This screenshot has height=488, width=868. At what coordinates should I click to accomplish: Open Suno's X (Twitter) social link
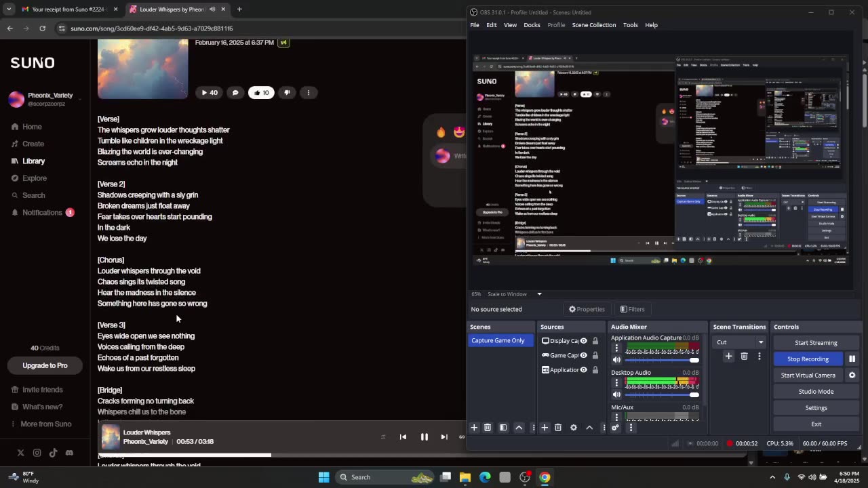(20, 453)
